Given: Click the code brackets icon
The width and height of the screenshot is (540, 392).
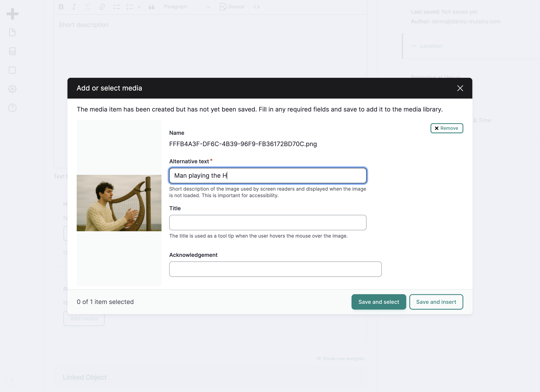Looking at the screenshot, I should pyautogui.click(x=257, y=7).
